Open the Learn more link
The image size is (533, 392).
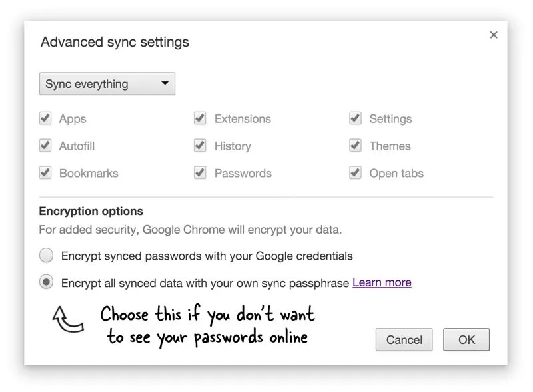[x=382, y=282]
